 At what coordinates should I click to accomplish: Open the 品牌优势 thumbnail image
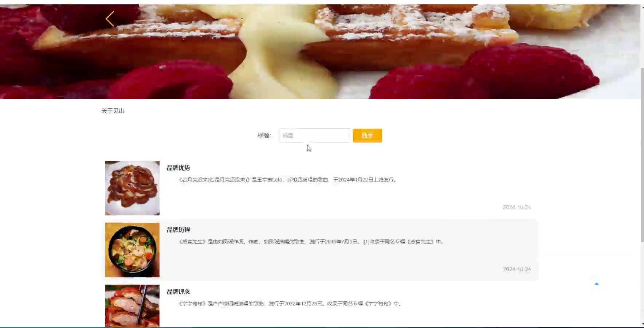(132, 188)
